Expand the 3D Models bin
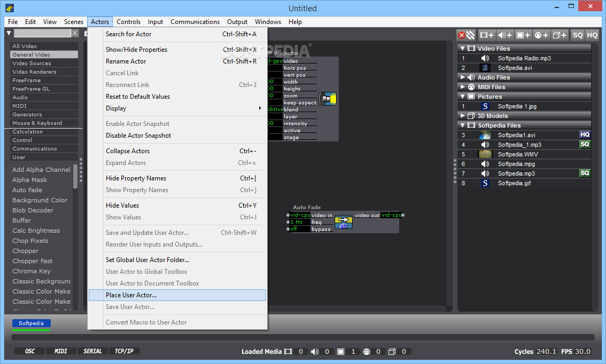This screenshot has width=606, height=364. point(462,115)
